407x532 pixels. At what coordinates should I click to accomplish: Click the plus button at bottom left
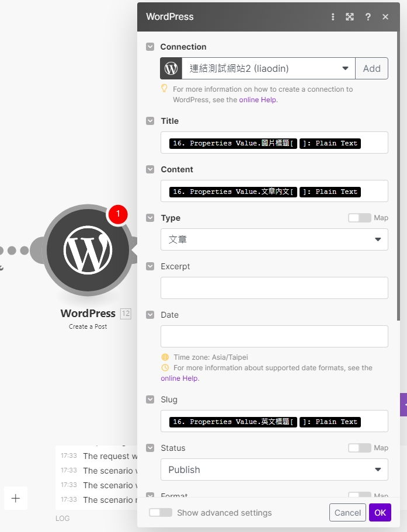pyautogui.click(x=16, y=498)
